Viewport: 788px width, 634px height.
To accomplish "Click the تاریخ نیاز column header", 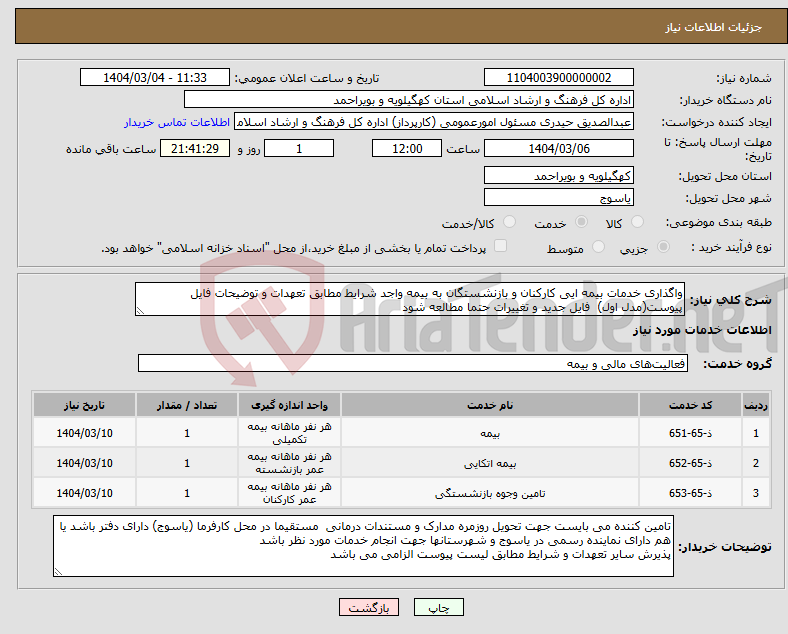I will 84,405.
